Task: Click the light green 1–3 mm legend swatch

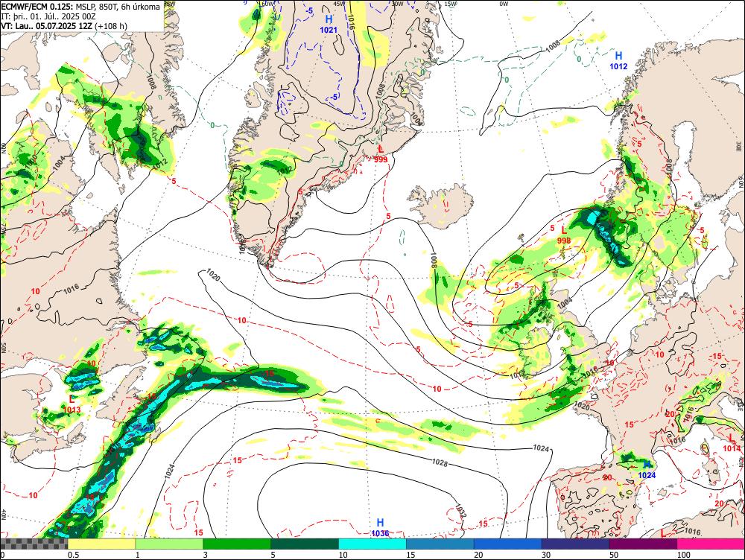Action: click(169, 544)
